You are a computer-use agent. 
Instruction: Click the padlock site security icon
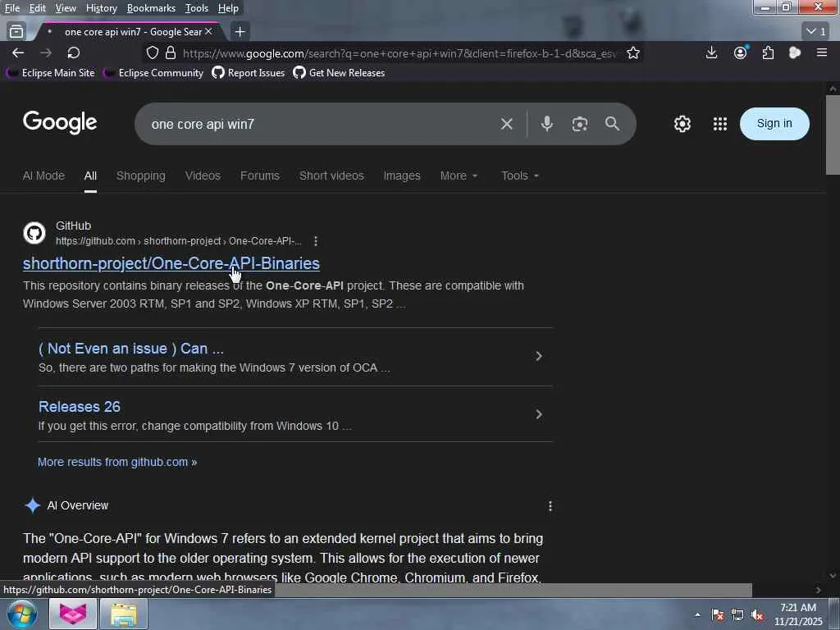[171, 53]
